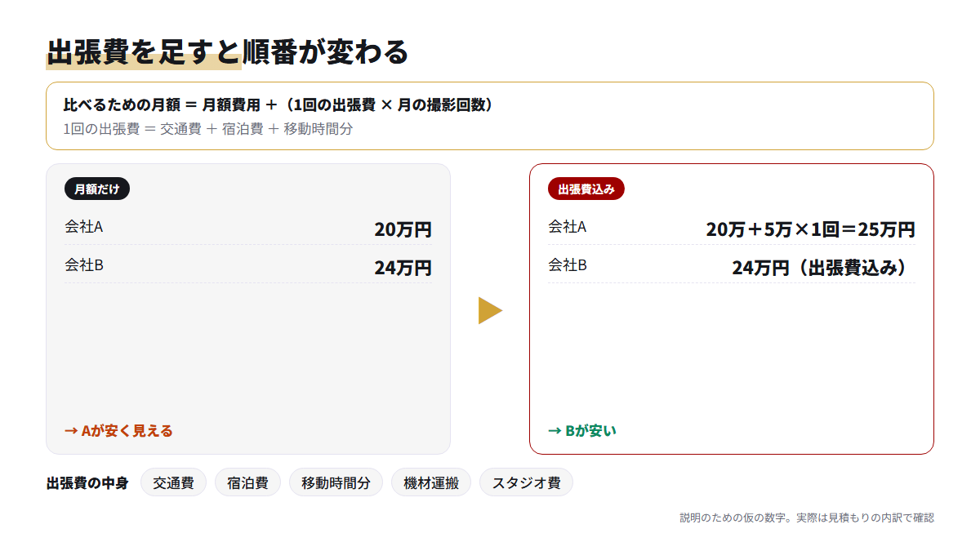The width and height of the screenshot is (980, 551).
Task: Select the 月額だけ badge
Action: (97, 189)
